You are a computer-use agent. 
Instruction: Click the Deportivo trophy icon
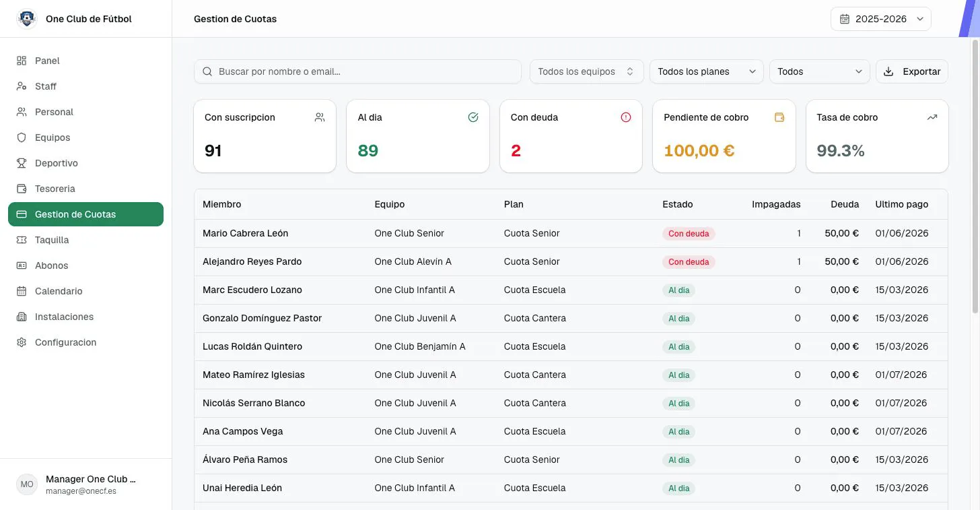22,163
